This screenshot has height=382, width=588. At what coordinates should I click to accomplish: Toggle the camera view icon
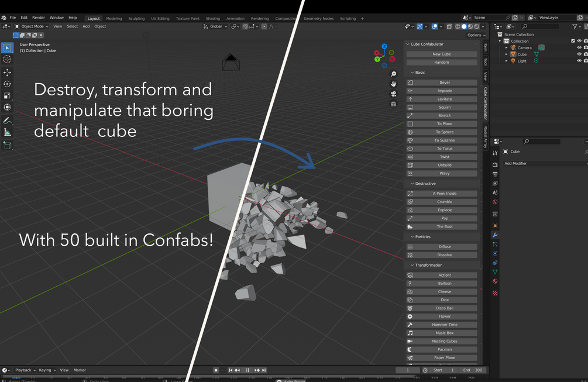[x=393, y=94]
